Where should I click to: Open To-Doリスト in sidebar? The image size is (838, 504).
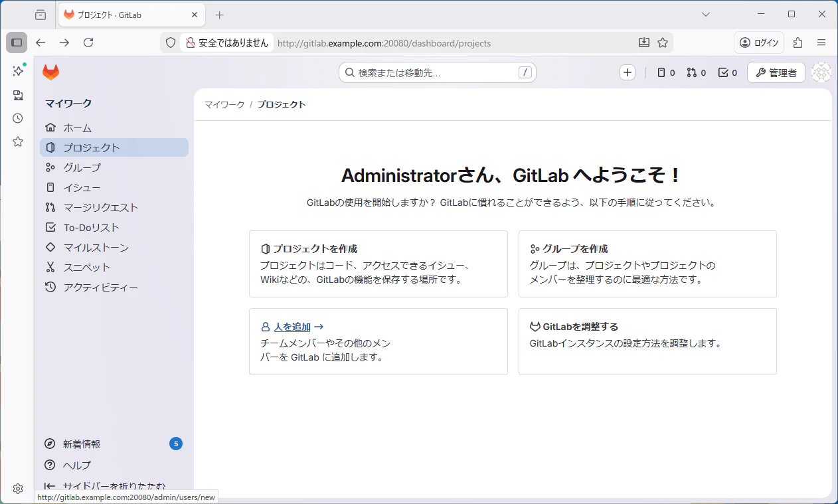114,227
